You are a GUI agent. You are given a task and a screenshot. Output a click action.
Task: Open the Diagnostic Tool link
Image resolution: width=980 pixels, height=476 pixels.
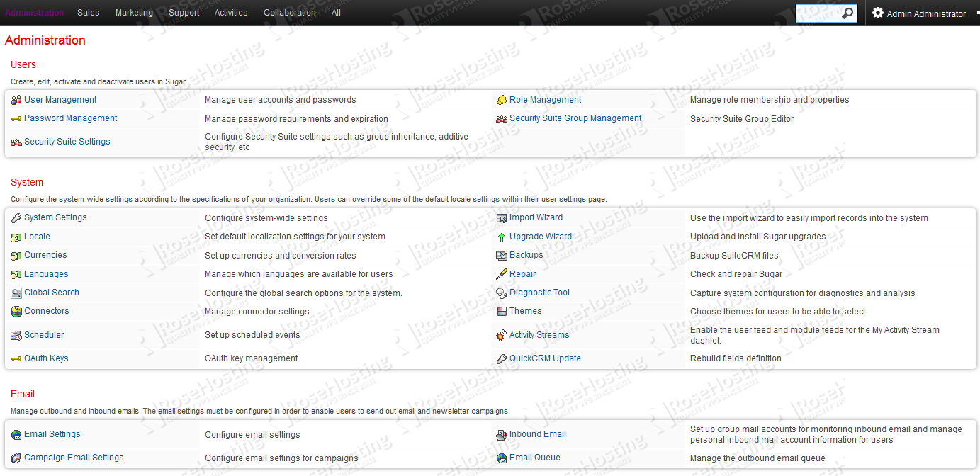[540, 293]
